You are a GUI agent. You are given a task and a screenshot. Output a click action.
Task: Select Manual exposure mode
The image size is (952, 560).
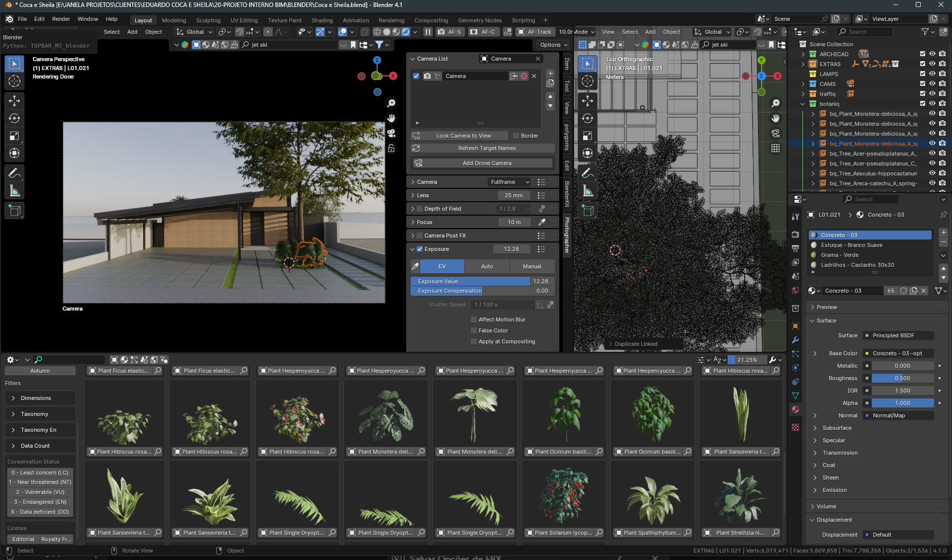(x=532, y=266)
